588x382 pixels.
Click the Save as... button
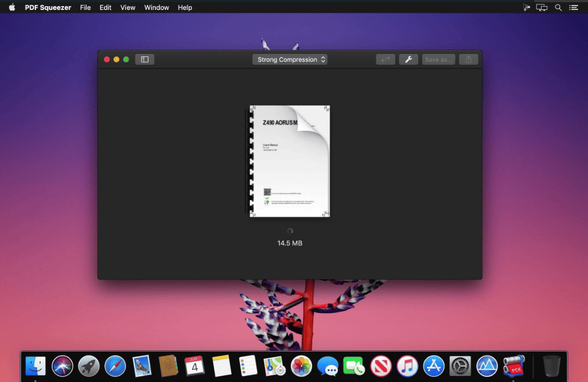click(x=438, y=59)
